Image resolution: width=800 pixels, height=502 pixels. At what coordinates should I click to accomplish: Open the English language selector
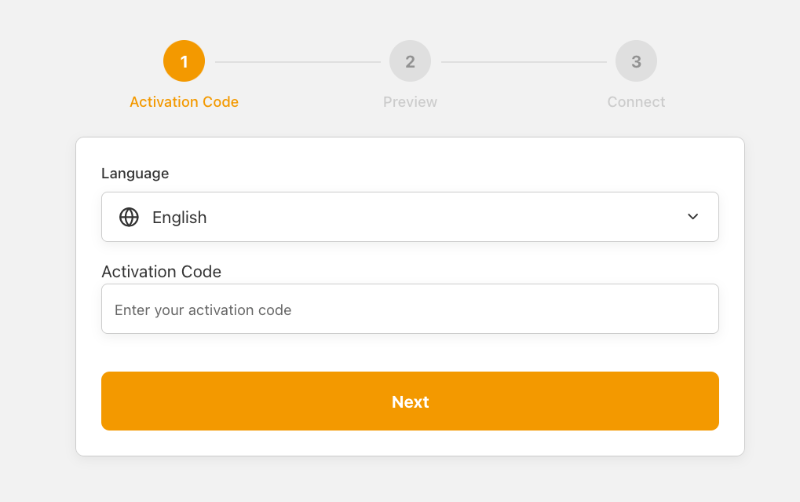tap(410, 217)
